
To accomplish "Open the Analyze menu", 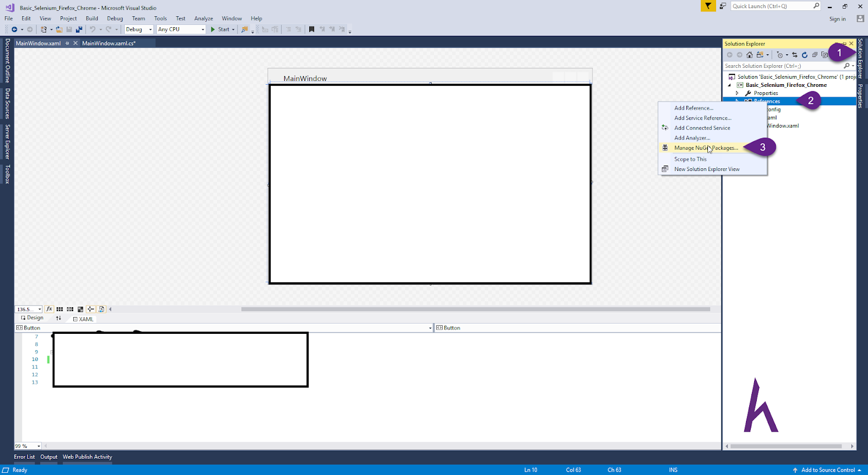I will 203,18.
